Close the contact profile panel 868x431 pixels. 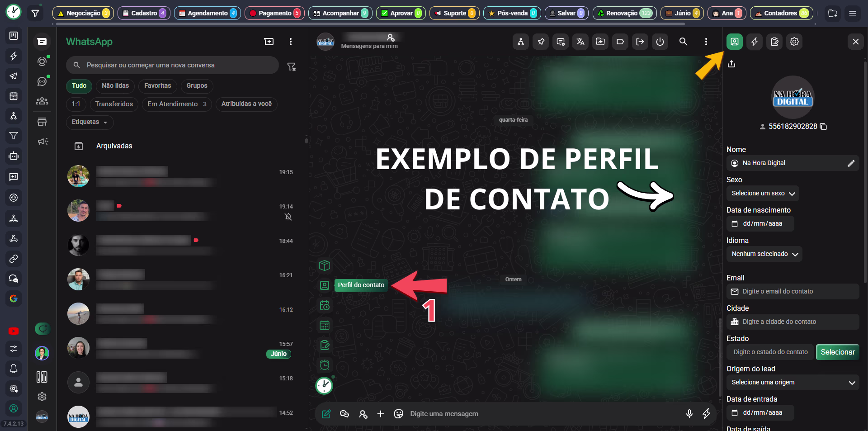coord(855,42)
